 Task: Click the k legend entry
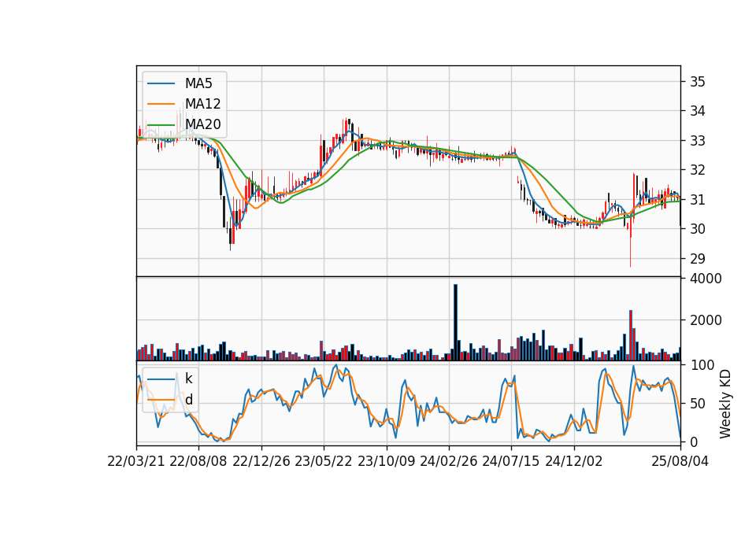(188, 379)
